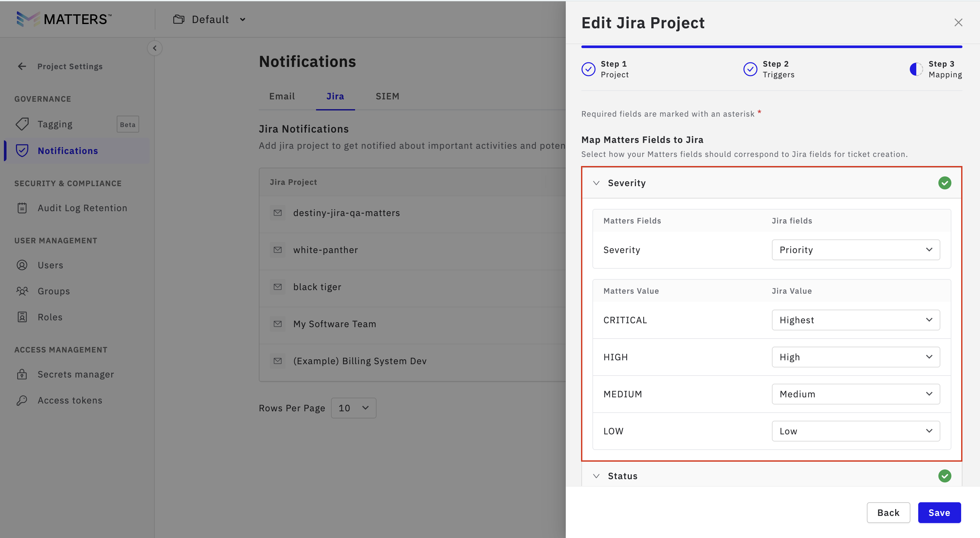Click the Tagging tag icon in sidebar
This screenshot has width=980, height=538.
[22, 124]
